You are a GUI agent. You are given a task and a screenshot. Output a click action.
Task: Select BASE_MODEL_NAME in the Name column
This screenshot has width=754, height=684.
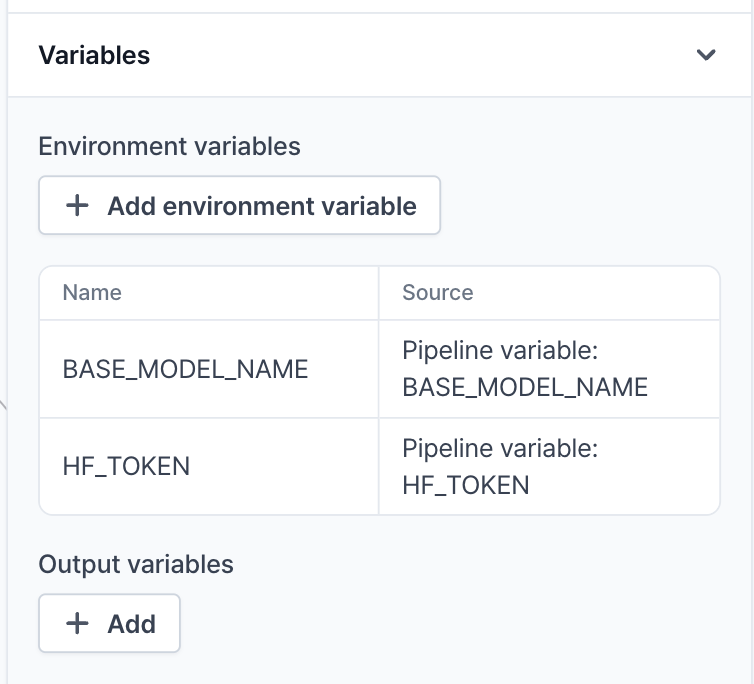(185, 369)
